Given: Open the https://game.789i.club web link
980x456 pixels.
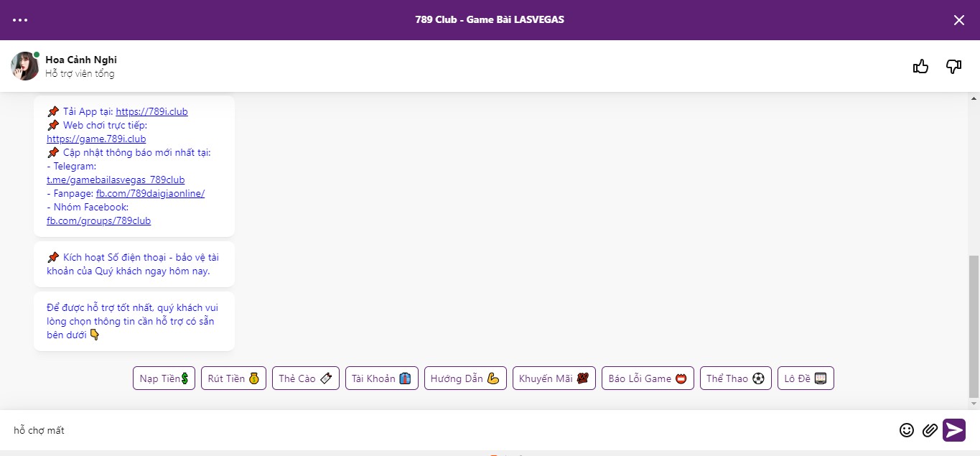Looking at the screenshot, I should pyautogui.click(x=96, y=139).
